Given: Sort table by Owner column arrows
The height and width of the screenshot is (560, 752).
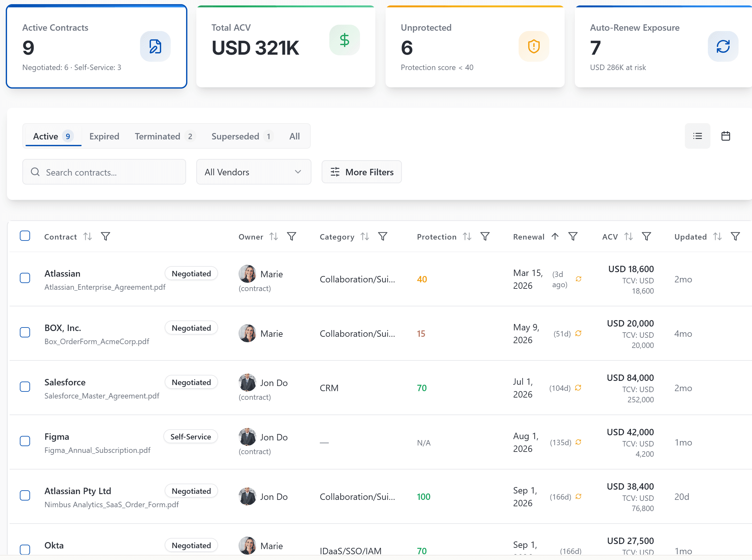Looking at the screenshot, I should 273,236.
